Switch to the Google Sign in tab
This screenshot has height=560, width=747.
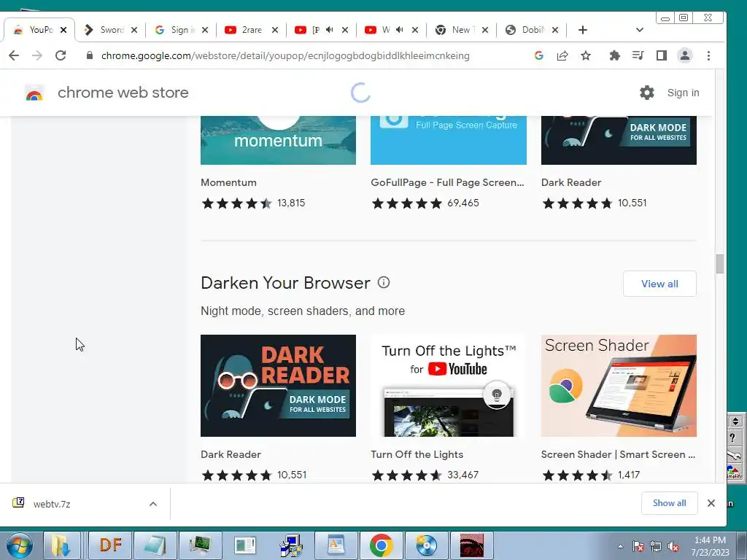(x=181, y=30)
